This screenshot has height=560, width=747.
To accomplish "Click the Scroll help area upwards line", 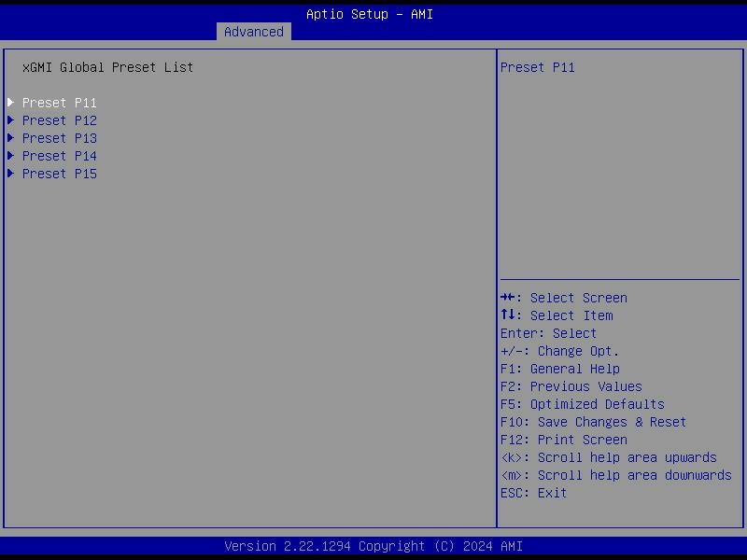I will tap(609, 457).
